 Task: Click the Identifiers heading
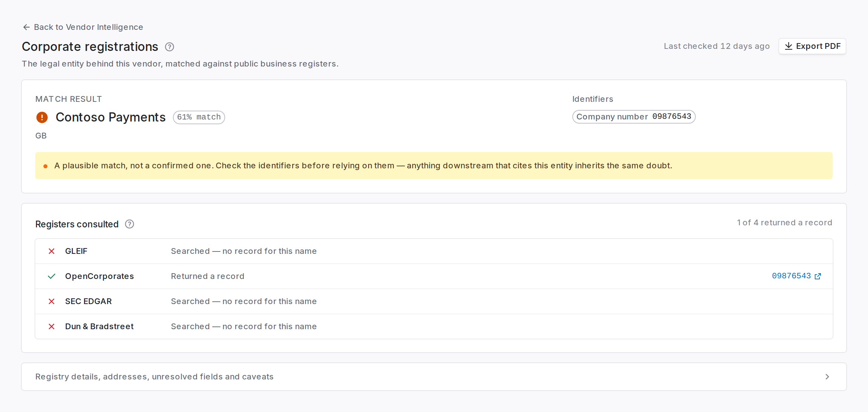pyautogui.click(x=593, y=99)
